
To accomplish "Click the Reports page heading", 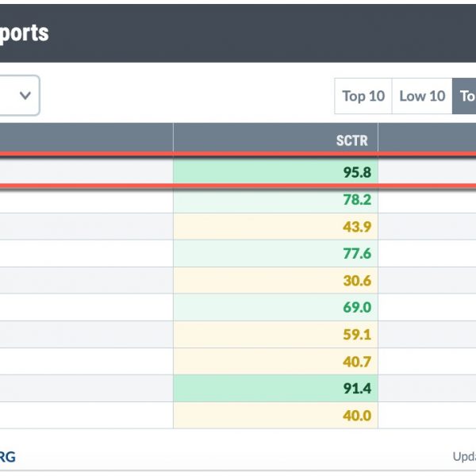I will click(x=24, y=33).
